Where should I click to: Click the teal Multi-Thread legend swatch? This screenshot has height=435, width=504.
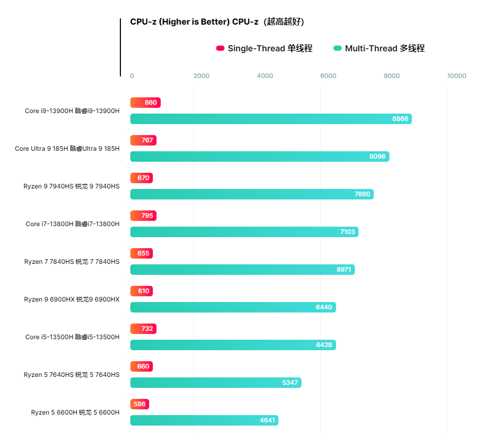coord(338,49)
